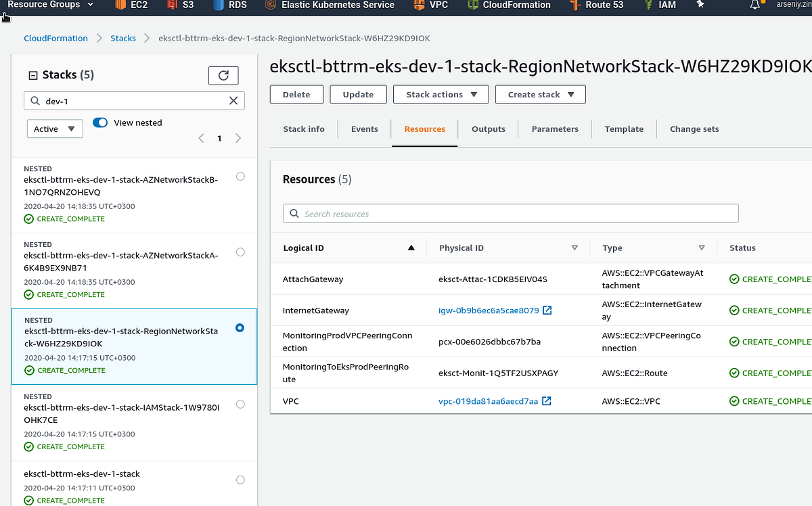Open the Active stacks filter dropdown
812x506 pixels.
(x=55, y=128)
